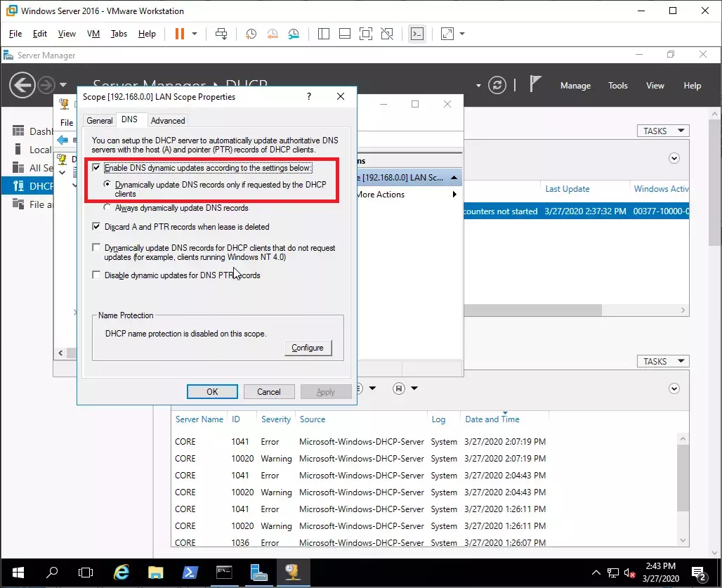The image size is (722, 588).
Task: Refresh Server Manager
Action: tap(497, 85)
